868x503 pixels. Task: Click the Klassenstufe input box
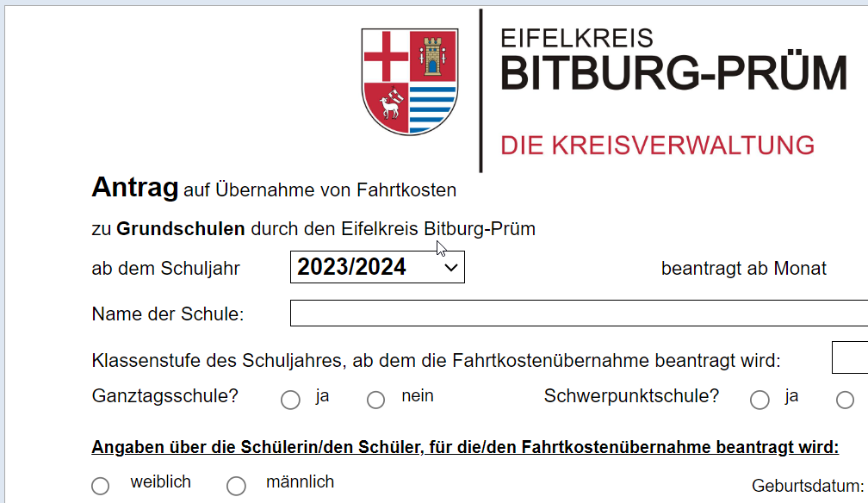pos(850,357)
